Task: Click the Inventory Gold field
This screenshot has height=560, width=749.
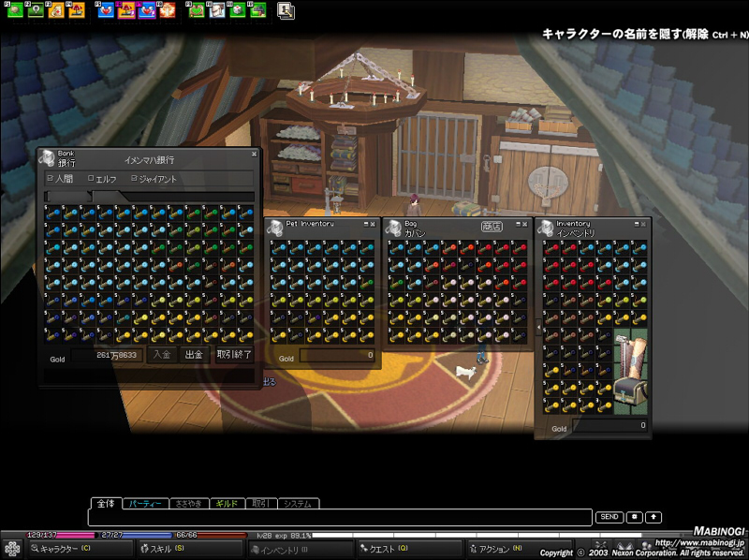Action: 610,425
